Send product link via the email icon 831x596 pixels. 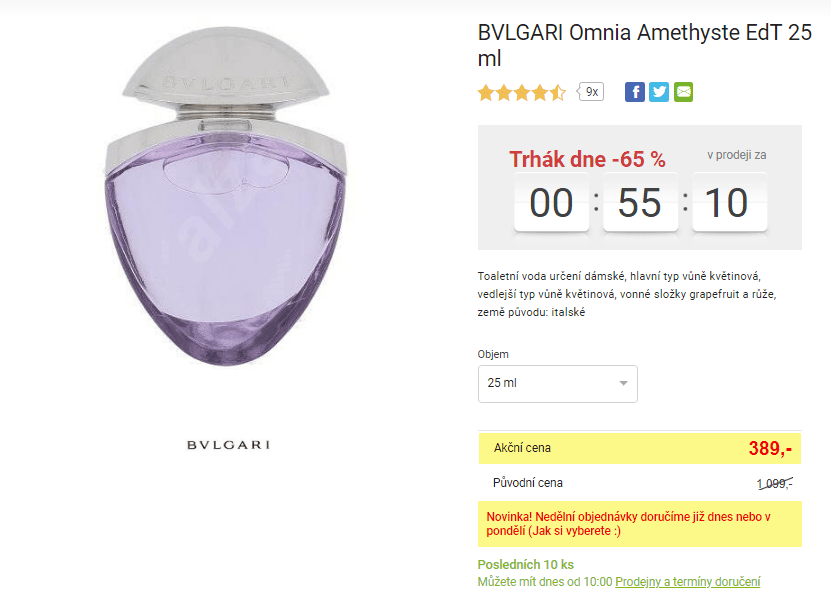(684, 91)
